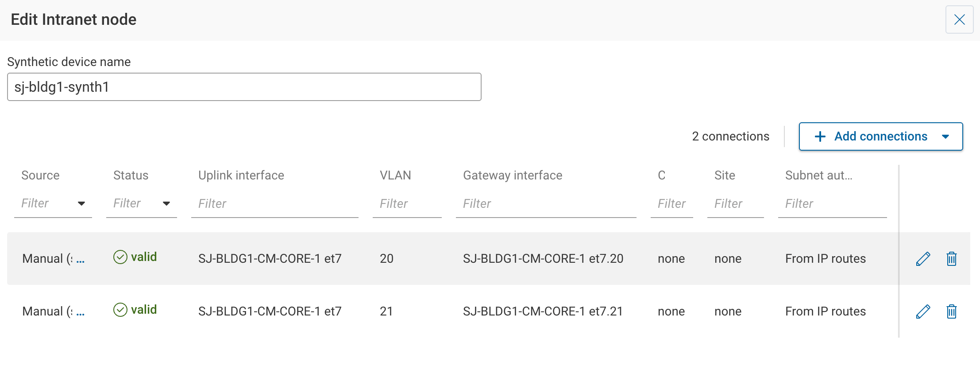Open the Source column filter dropdown

pos(82,204)
